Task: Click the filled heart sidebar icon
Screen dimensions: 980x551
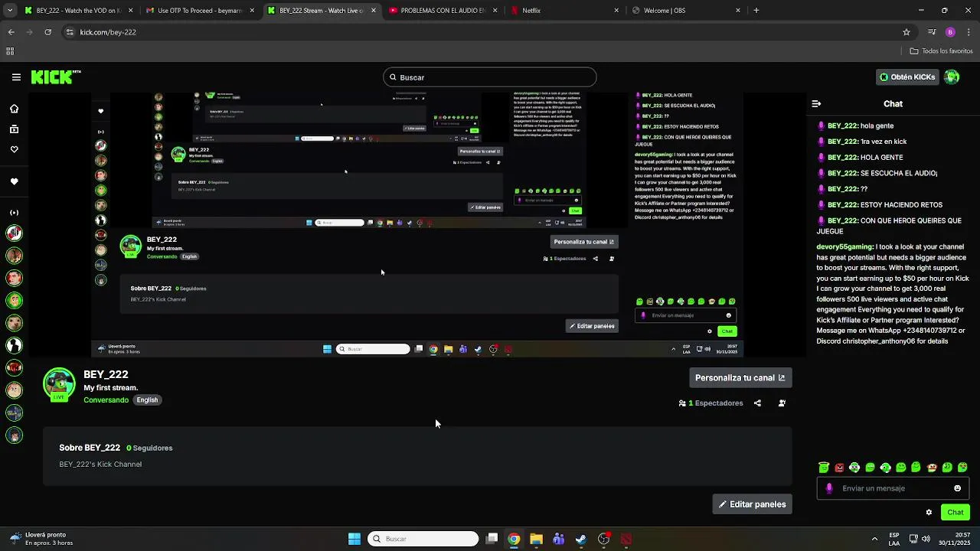Action: [14, 181]
